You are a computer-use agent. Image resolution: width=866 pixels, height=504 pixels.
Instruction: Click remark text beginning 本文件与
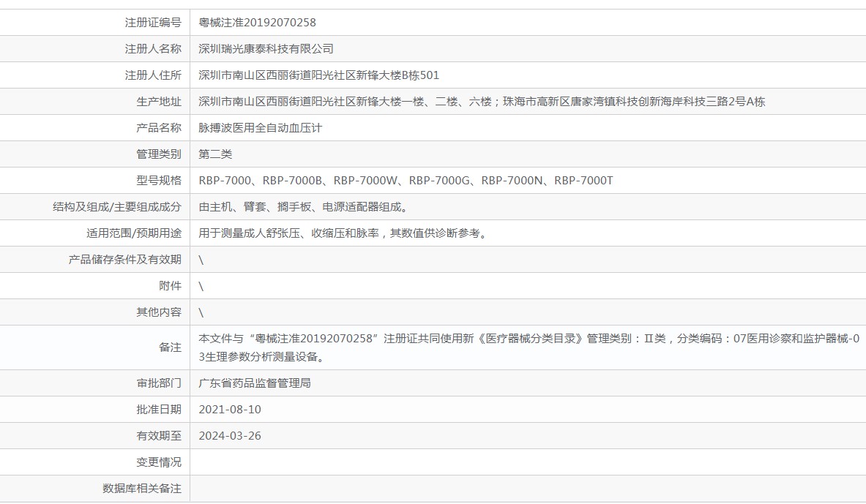pyautogui.click(x=529, y=347)
